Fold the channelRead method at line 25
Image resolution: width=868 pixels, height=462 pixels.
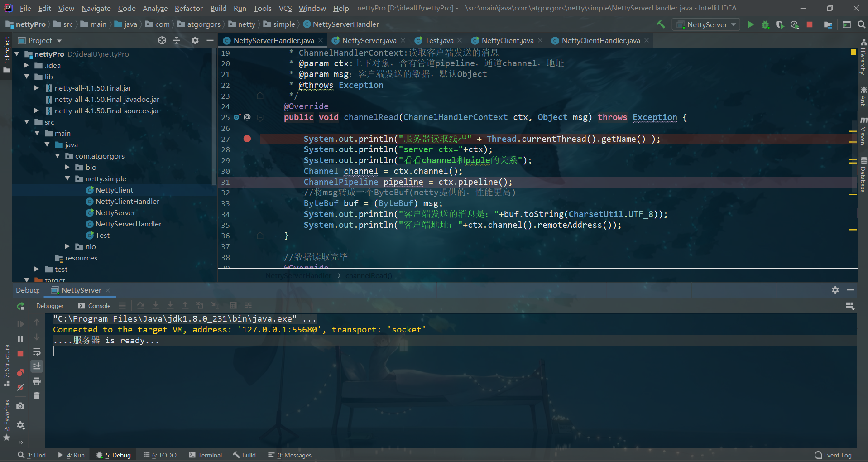[x=260, y=117]
